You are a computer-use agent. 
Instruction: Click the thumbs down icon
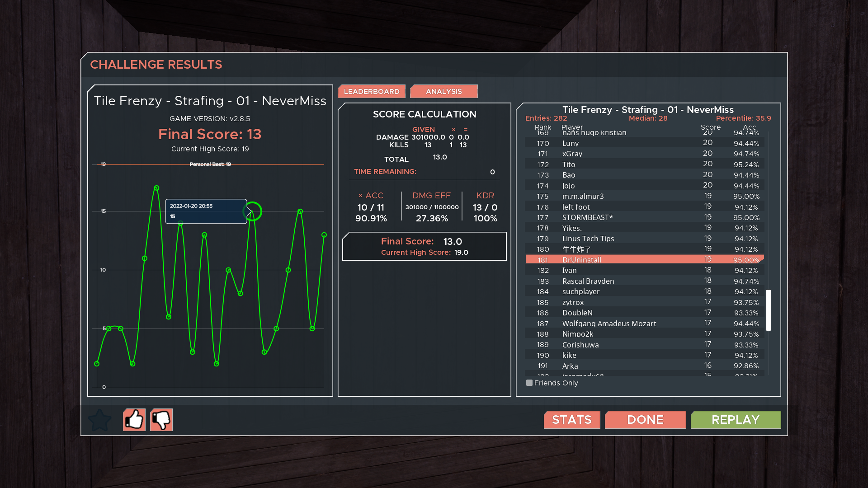(161, 420)
